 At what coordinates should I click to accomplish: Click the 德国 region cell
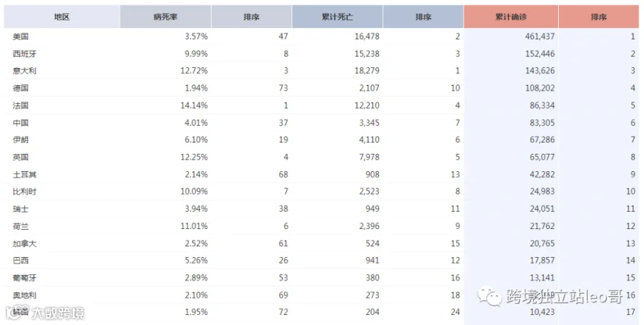pos(21,88)
